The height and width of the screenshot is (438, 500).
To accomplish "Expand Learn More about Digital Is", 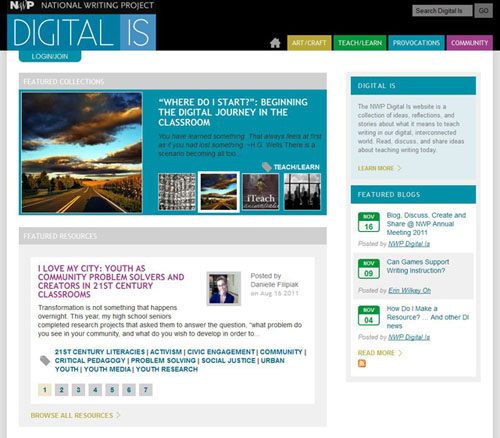I will [x=379, y=168].
